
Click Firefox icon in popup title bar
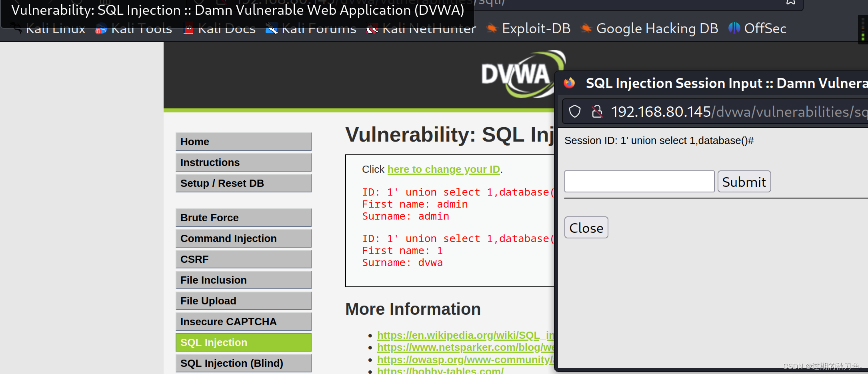pos(569,83)
